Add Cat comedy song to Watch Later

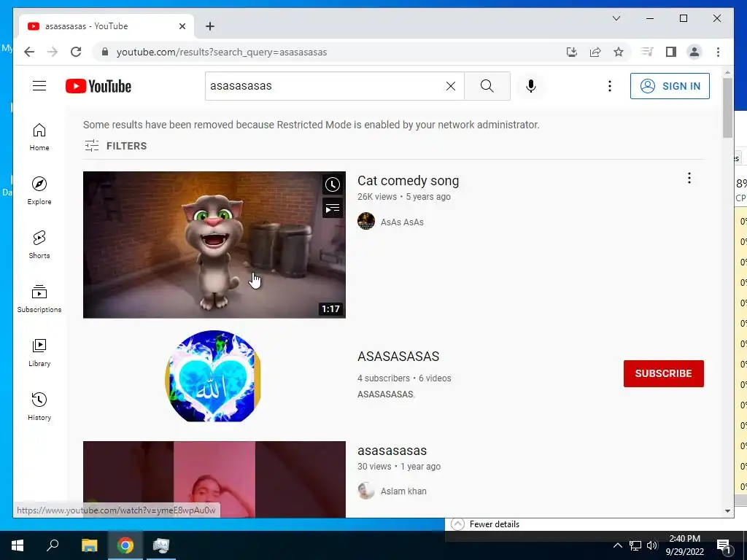[333, 184]
